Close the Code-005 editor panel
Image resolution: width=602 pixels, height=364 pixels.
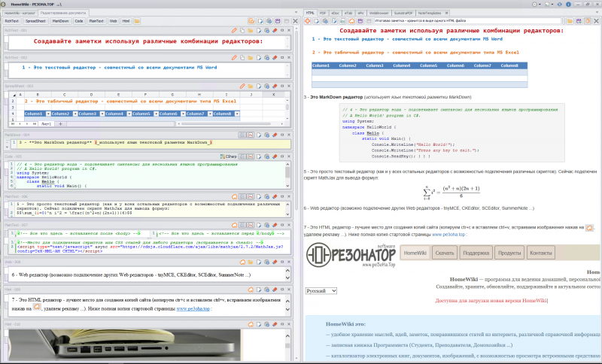289,156
